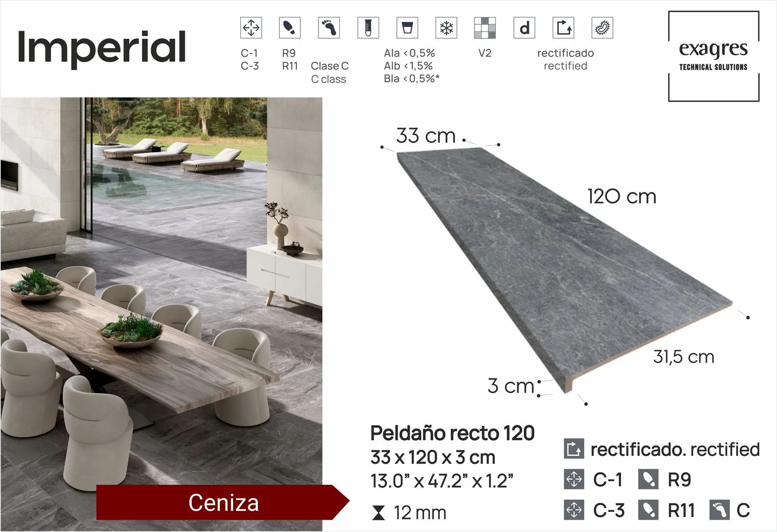The image size is (777, 532).
Task: Click the barefoot icon above Clase C
Action: point(329,28)
